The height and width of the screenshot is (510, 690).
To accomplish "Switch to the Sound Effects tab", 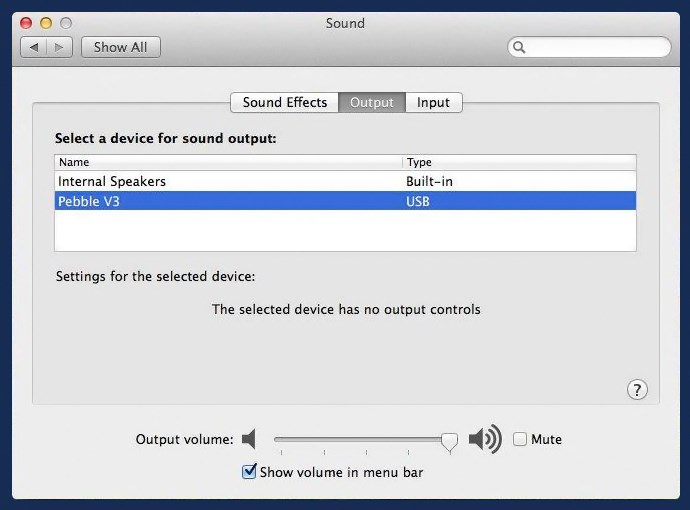I will point(284,102).
